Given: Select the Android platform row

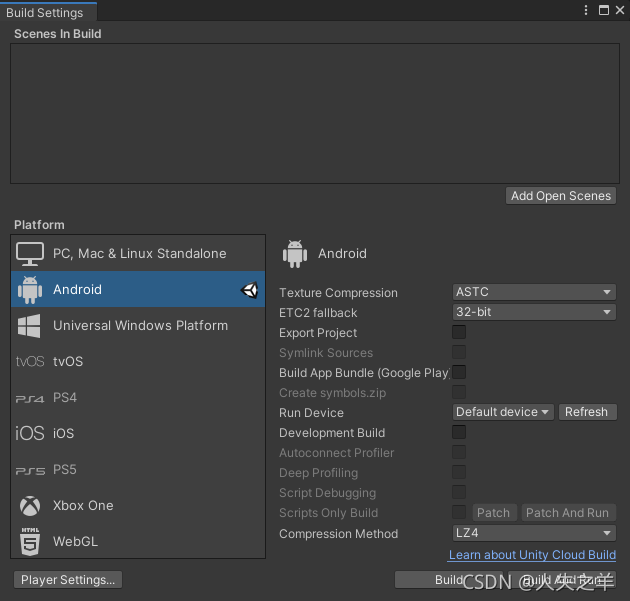Looking at the screenshot, I should click(138, 289).
